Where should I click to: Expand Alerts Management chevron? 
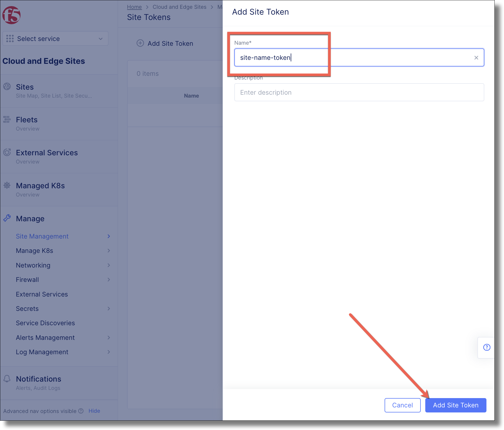[x=109, y=338]
